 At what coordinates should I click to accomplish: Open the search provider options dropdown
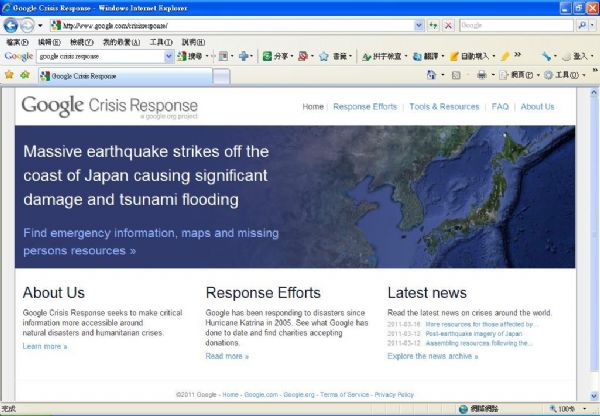(x=592, y=26)
